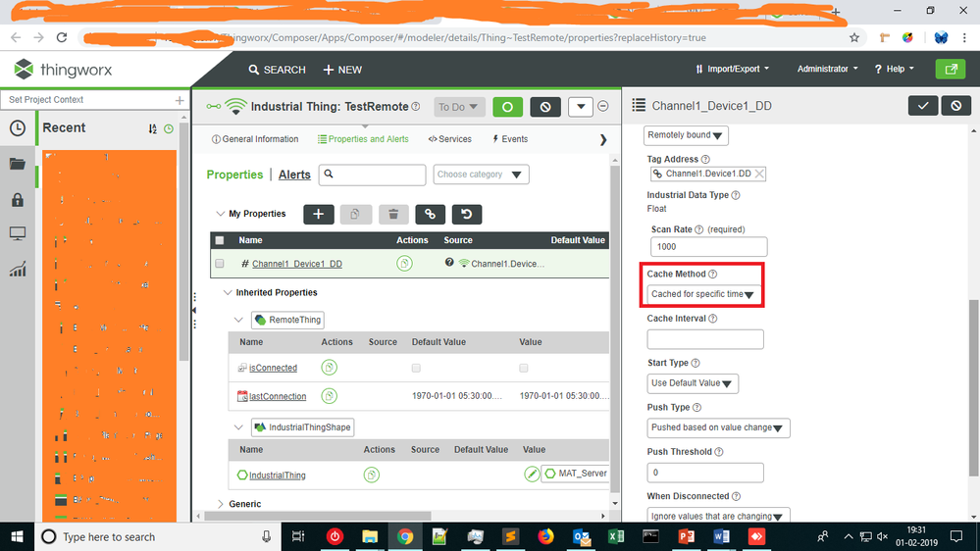
Task: Click action icon for isConnected row
Action: click(x=330, y=368)
